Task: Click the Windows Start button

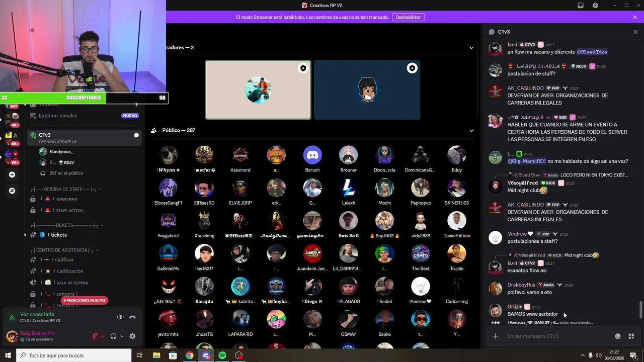Action: tap(8, 355)
